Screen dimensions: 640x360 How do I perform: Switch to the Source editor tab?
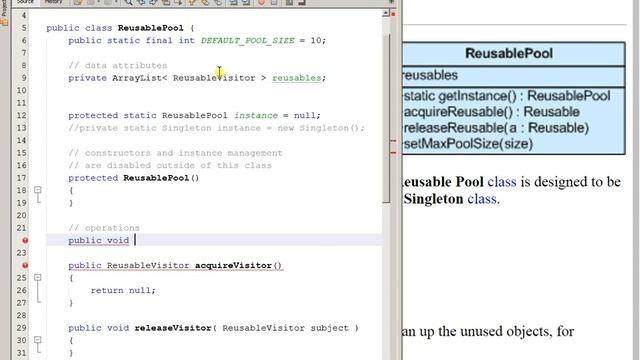(x=25, y=2)
